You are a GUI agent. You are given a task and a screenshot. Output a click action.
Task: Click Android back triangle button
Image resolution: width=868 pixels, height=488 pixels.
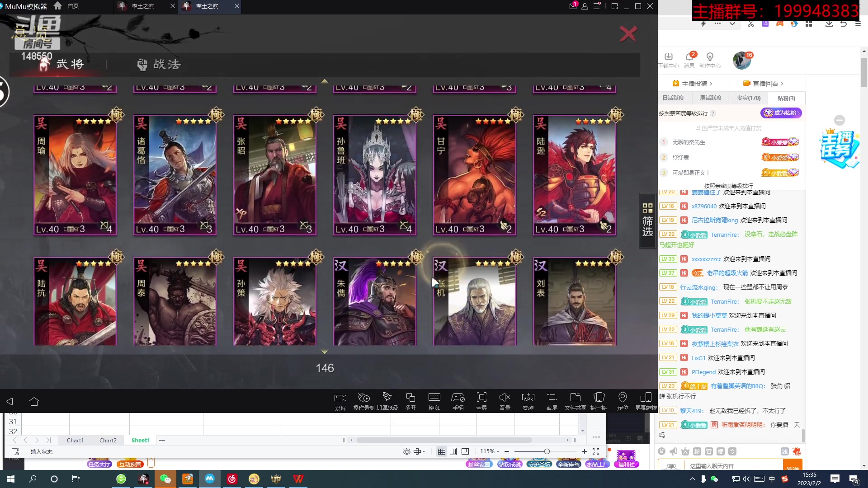(x=9, y=401)
